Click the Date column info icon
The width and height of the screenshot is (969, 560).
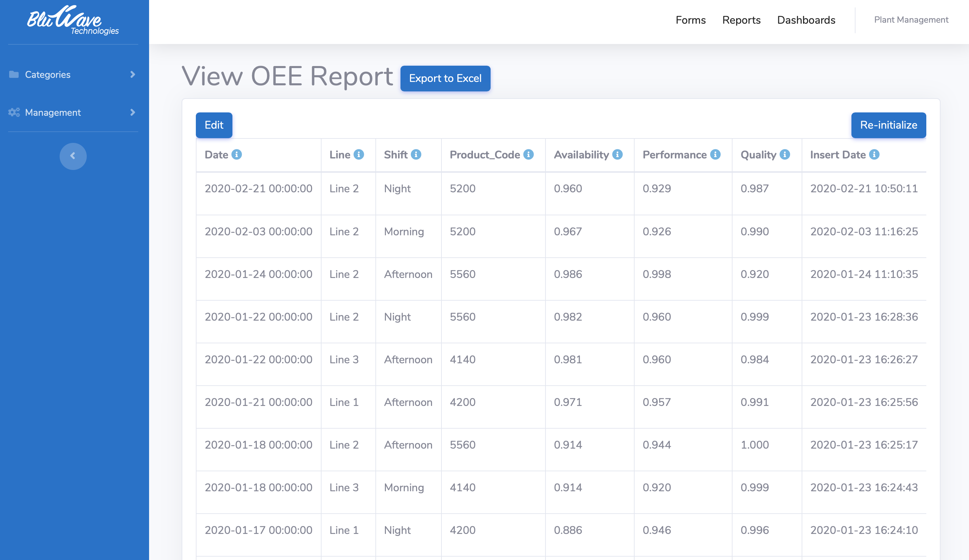pos(236,154)
